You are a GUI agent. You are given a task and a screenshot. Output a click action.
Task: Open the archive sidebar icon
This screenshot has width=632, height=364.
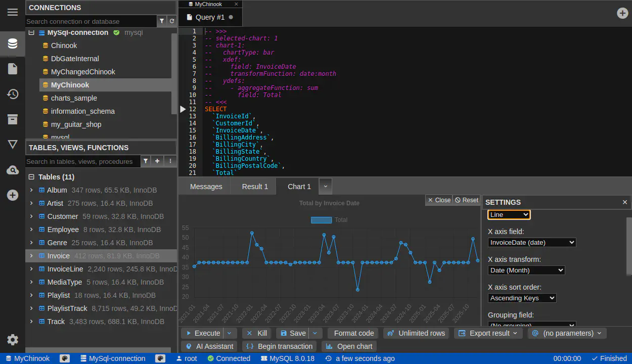(13, 119)
